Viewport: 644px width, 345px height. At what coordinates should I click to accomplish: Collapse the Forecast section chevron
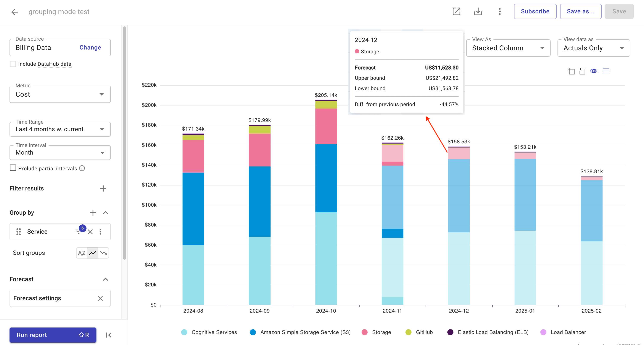click(105, 279)
